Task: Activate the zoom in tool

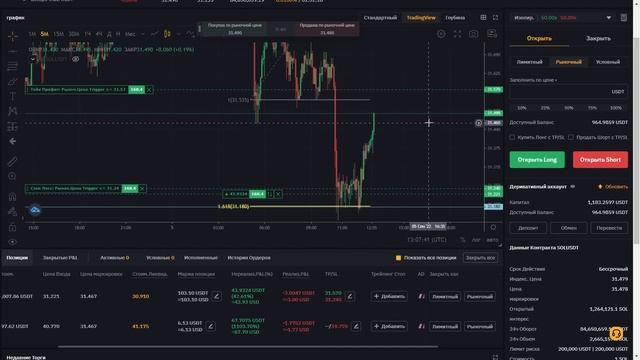Action: point(13,176)
